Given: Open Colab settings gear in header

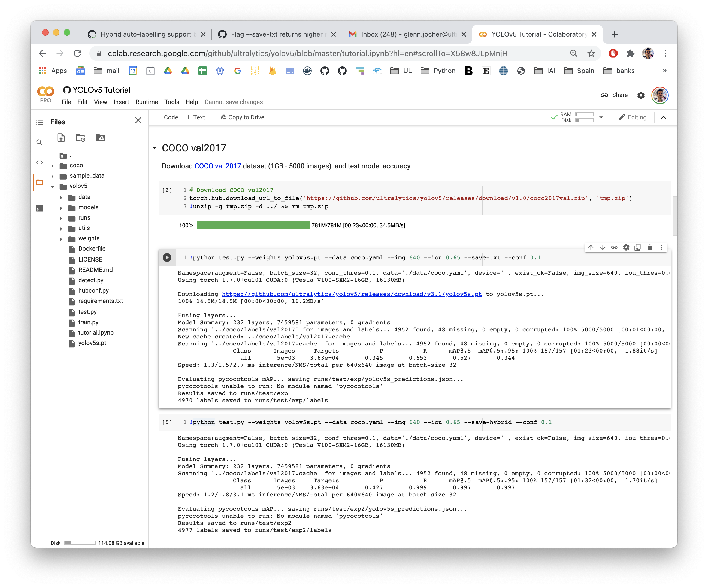Looking at the screenshot, I should tap(641, 95).
